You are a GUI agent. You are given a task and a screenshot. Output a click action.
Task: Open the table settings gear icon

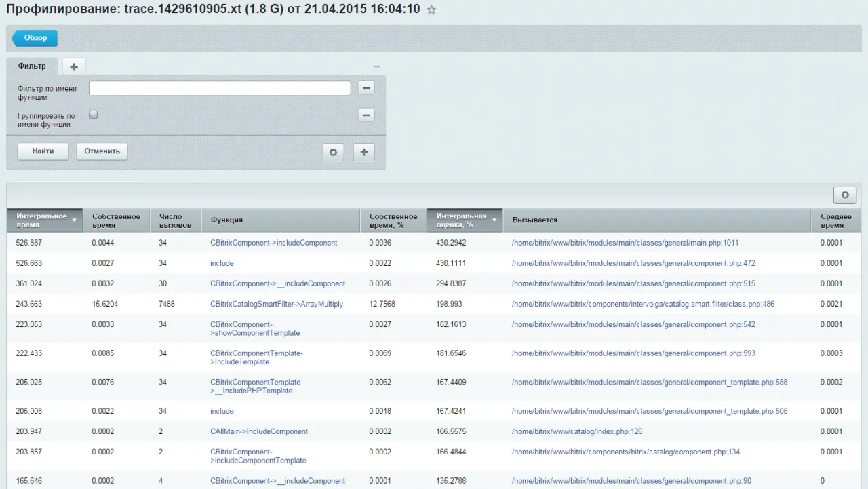pos(845,195)
